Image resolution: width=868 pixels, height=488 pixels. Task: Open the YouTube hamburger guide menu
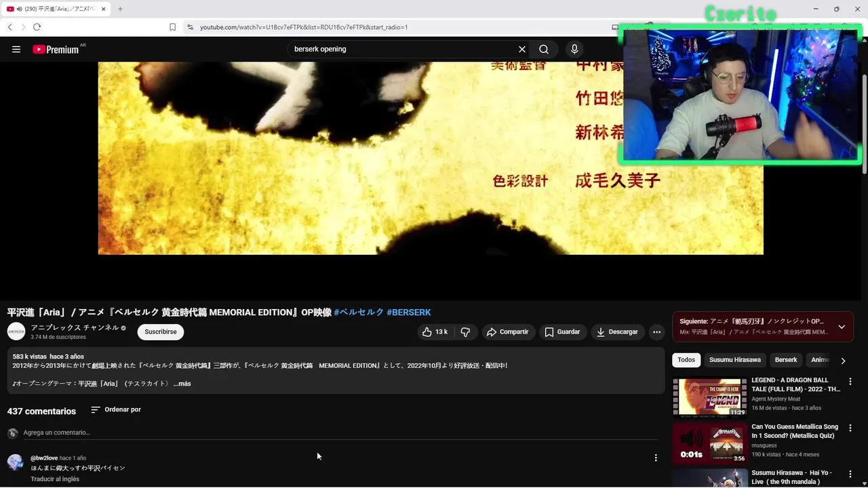pos(16,49)
